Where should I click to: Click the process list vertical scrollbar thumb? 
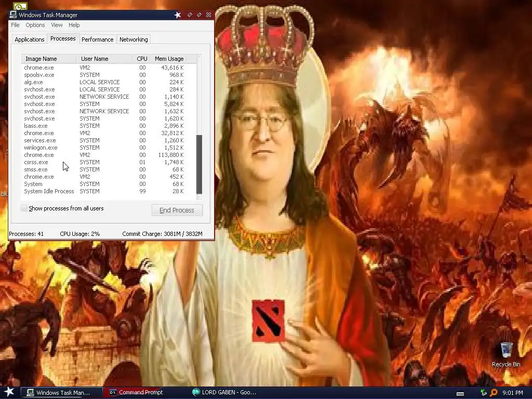(x=199, y=164)
